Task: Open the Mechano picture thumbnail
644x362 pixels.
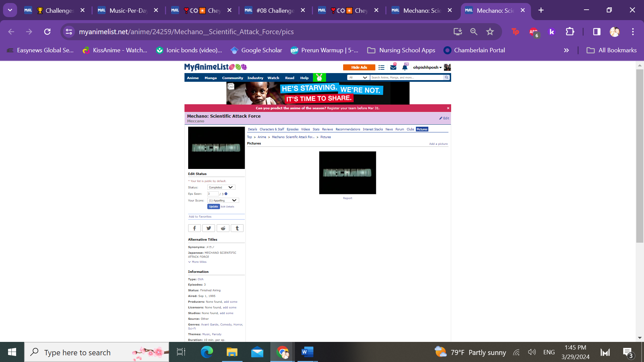Action: [x=347, y=173]
